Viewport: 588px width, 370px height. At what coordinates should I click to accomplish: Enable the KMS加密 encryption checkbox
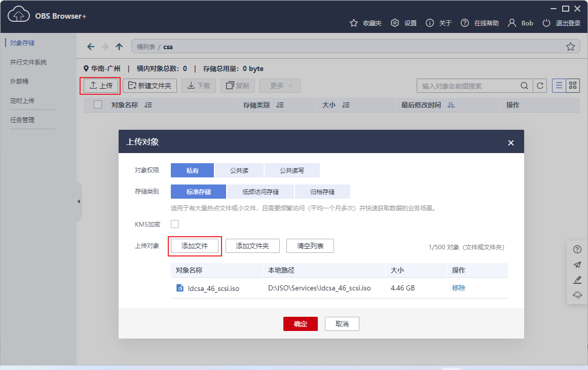click(x=174, y=224)
